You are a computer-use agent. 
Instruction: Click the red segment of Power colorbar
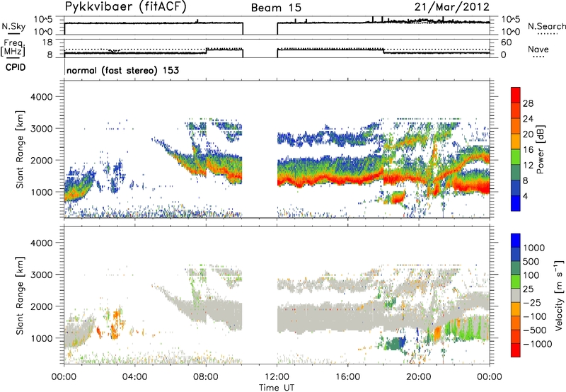(516, 96)
